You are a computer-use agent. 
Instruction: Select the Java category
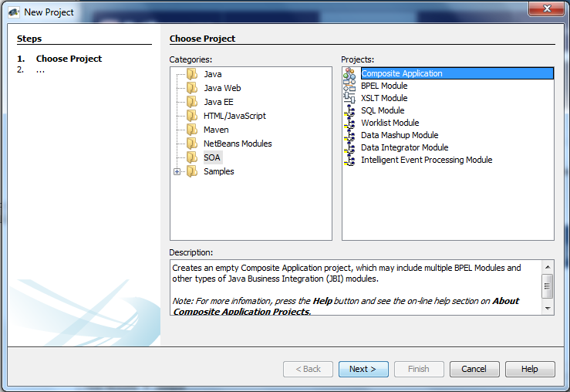tap(212, 74)
